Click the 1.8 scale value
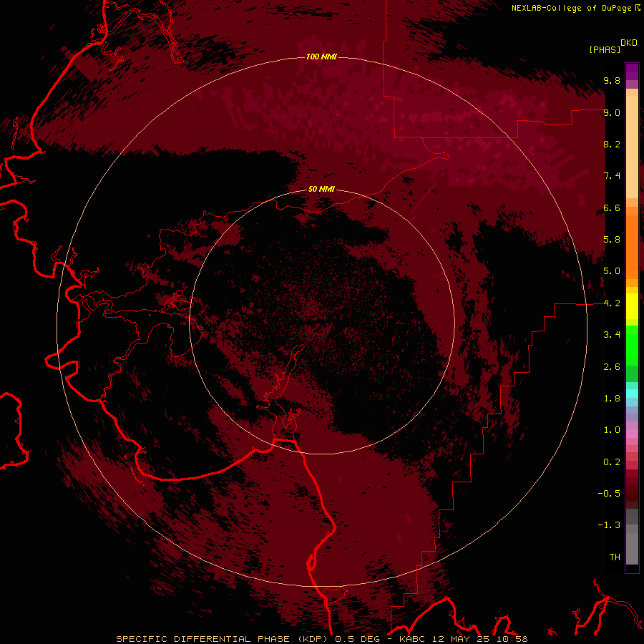 coord(612,399)
